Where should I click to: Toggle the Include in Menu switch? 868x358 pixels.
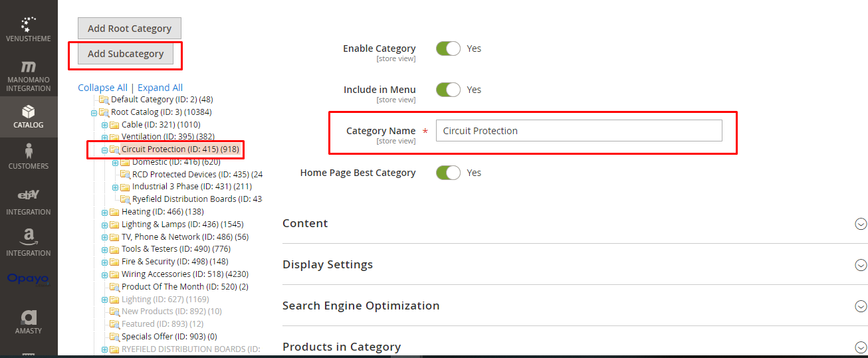tap(448, 90)
